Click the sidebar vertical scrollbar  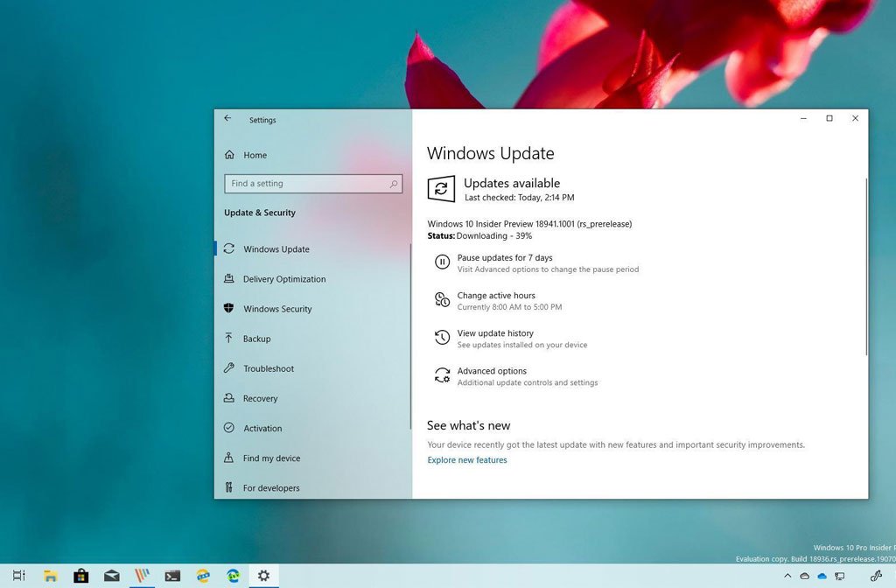(410, 332)
